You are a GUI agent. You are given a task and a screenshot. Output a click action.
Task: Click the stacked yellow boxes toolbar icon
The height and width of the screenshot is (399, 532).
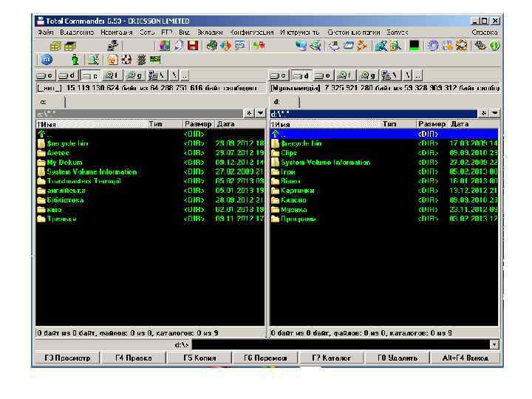click(56, 46)
